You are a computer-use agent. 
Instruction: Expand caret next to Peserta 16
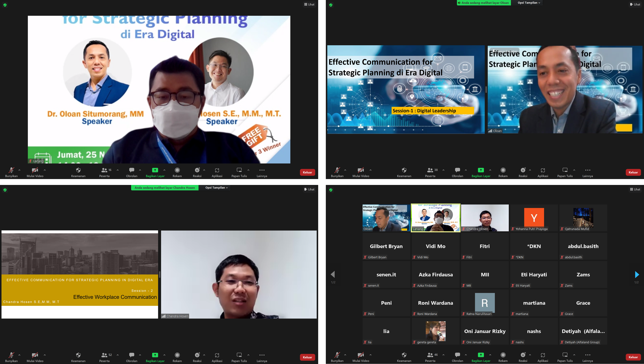118,170
